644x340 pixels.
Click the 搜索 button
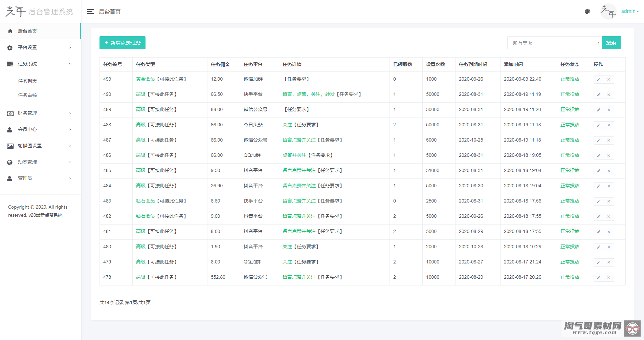(611, 43)
